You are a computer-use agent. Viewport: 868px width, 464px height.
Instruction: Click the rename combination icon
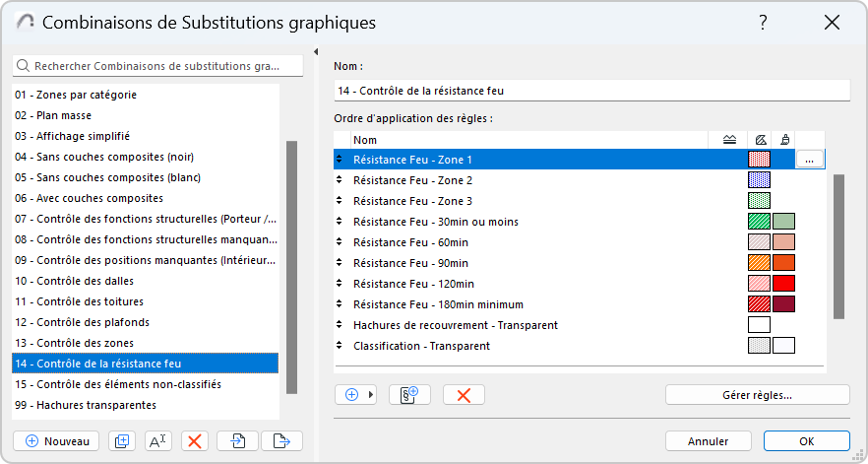point(157,441)
